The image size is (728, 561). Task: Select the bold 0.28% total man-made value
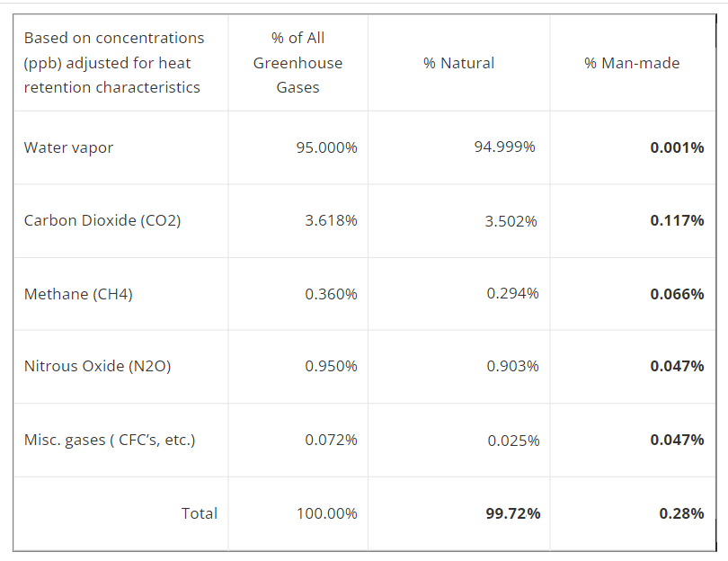pos(681,513)
